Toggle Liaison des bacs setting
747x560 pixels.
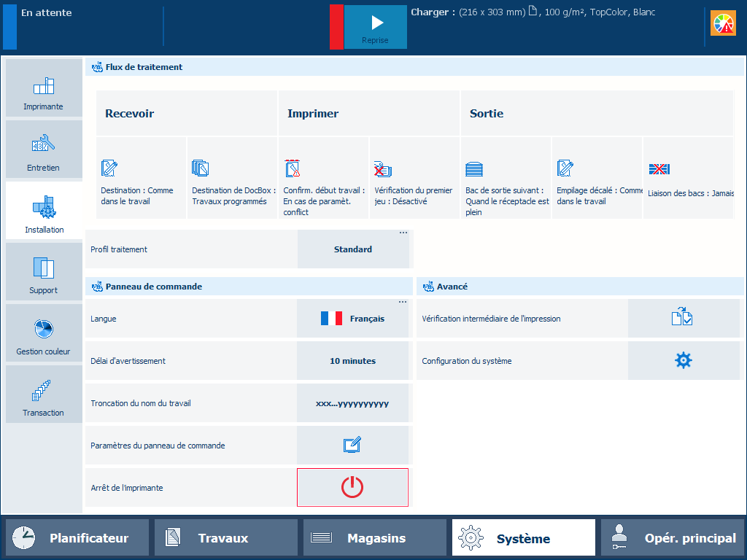[x=687, y=179]
